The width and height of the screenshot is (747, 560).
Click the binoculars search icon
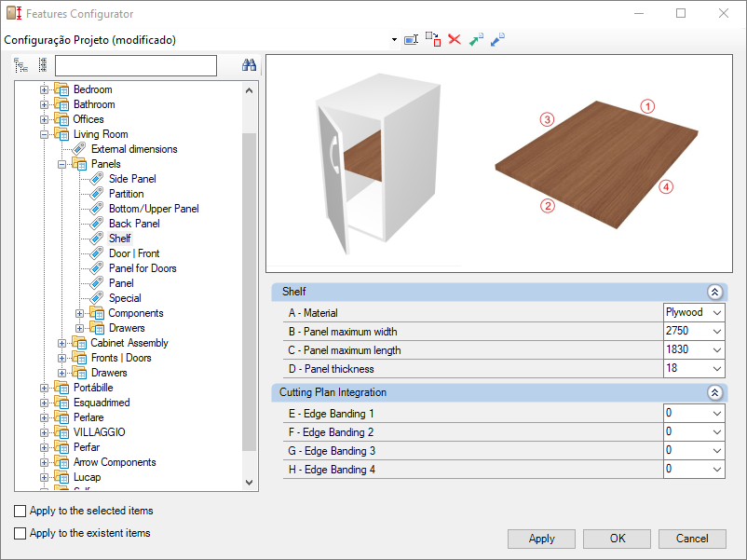pyautogui.click(x=250, y=65)
